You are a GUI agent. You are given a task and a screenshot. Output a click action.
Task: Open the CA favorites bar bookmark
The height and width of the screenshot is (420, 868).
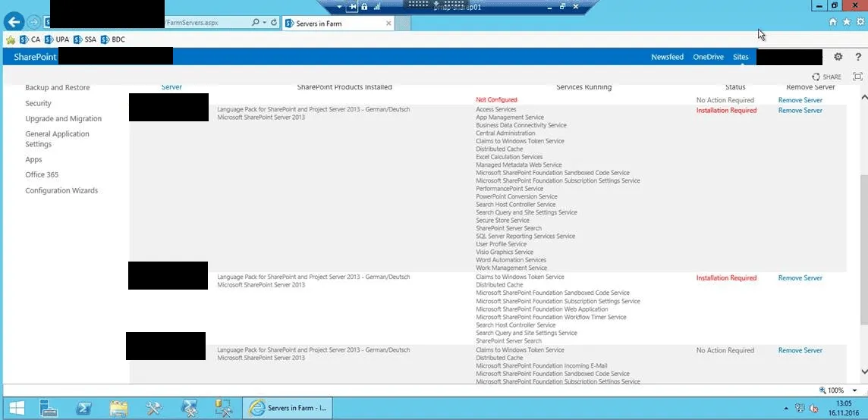(30, 40)
